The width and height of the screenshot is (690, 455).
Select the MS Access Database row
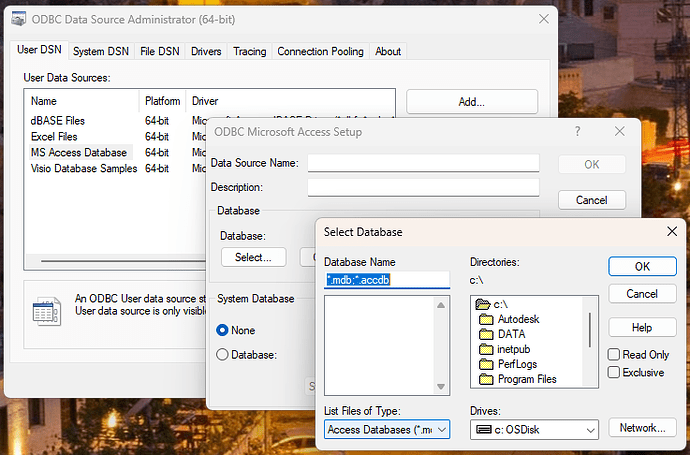point(117,152)
